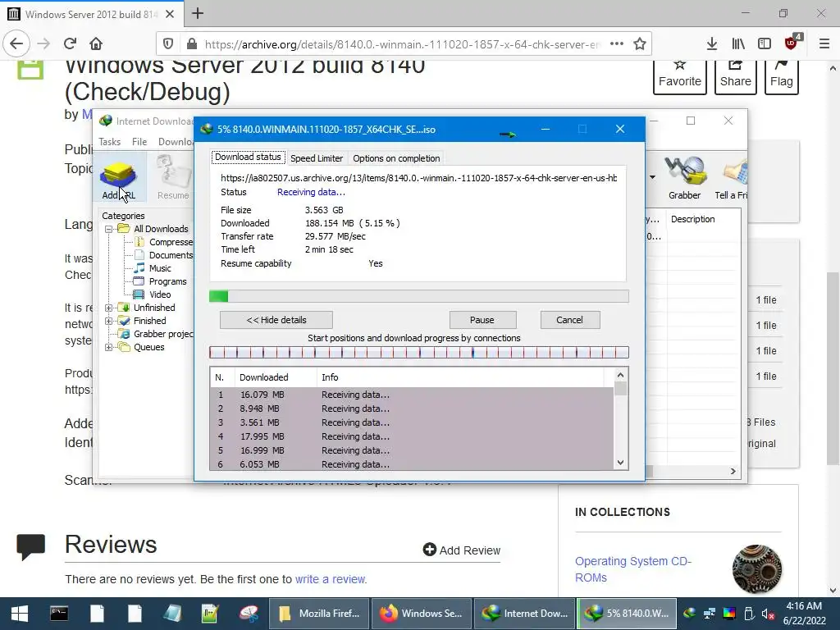Expand the Unfinished category
The height and width of the screenshot is (630, 840).
[109, 308]
